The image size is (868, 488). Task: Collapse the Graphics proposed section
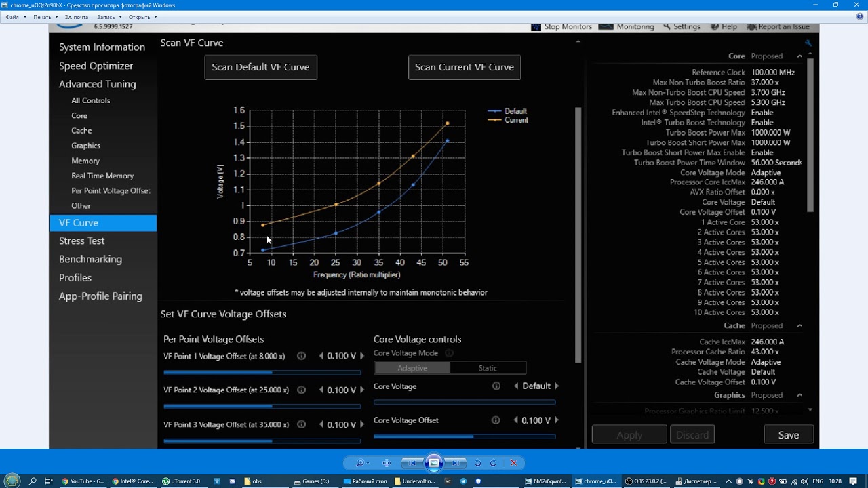pos(800,395)
